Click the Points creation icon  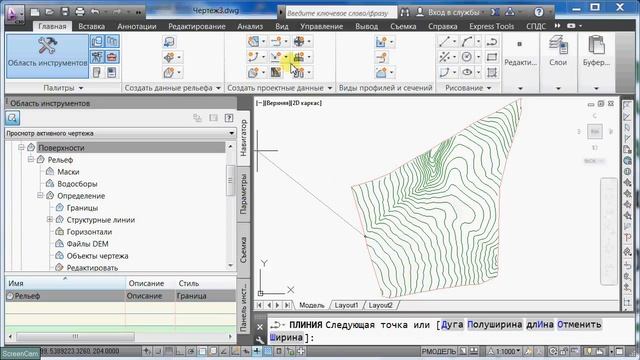(x=169, y=58)
